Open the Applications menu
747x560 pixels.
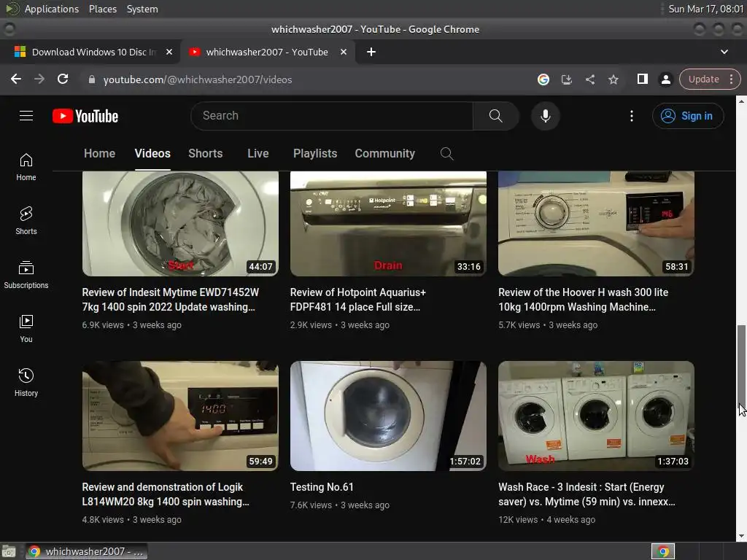coord(52,9)
